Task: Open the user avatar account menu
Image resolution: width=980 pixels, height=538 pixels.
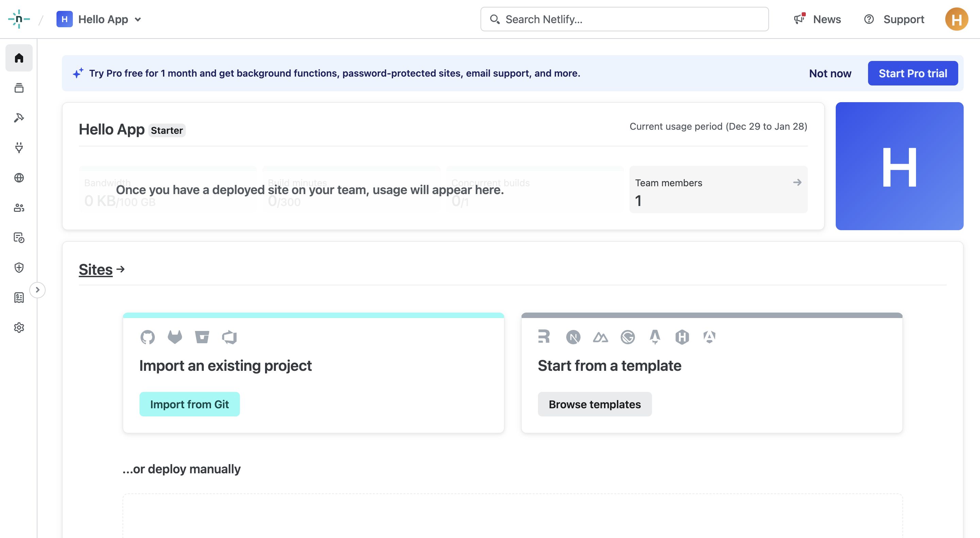Action: point(957,19)
